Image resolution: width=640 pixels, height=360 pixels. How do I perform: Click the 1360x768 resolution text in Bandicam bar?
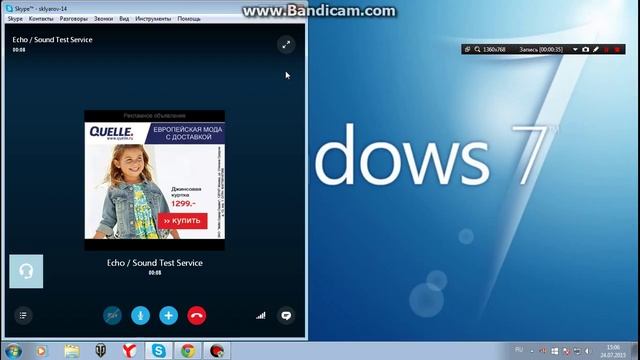(x=494, y=49)
